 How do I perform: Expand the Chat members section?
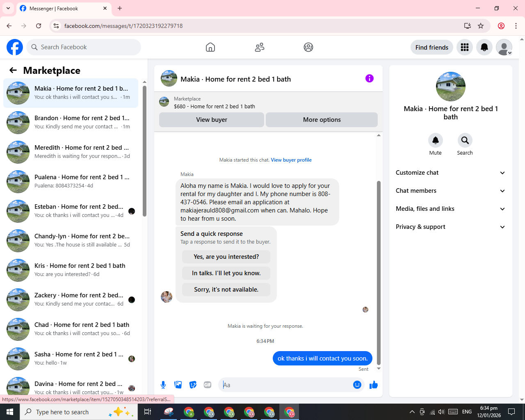pos(450,191)
